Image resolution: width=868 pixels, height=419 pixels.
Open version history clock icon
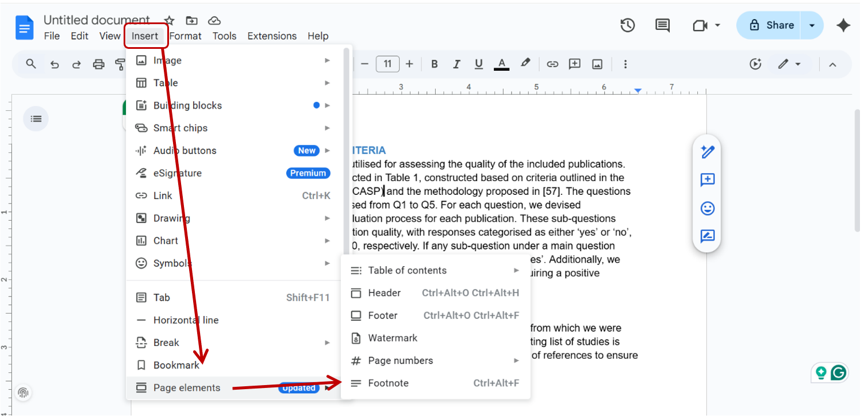628,25
